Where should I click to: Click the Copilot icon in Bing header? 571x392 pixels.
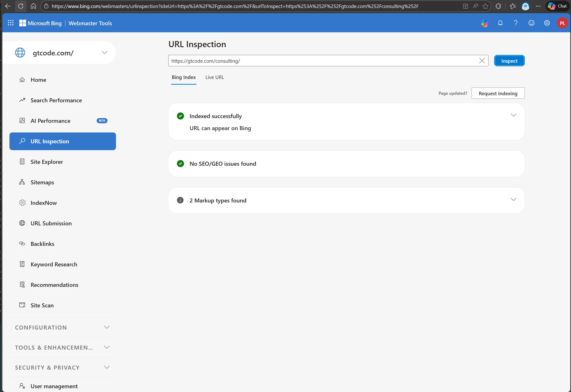tap(484, 23)
